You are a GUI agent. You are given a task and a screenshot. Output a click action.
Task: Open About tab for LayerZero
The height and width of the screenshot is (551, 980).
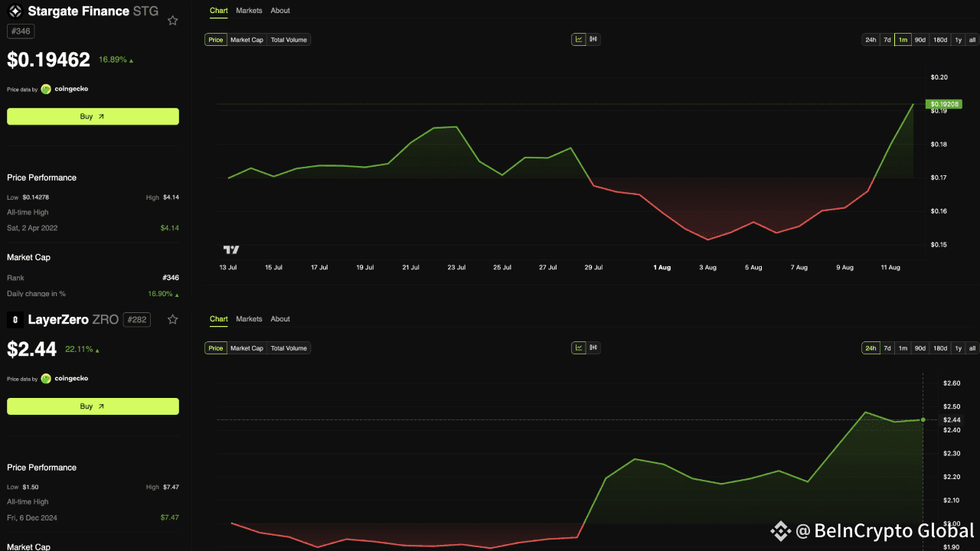click(280, 319)
